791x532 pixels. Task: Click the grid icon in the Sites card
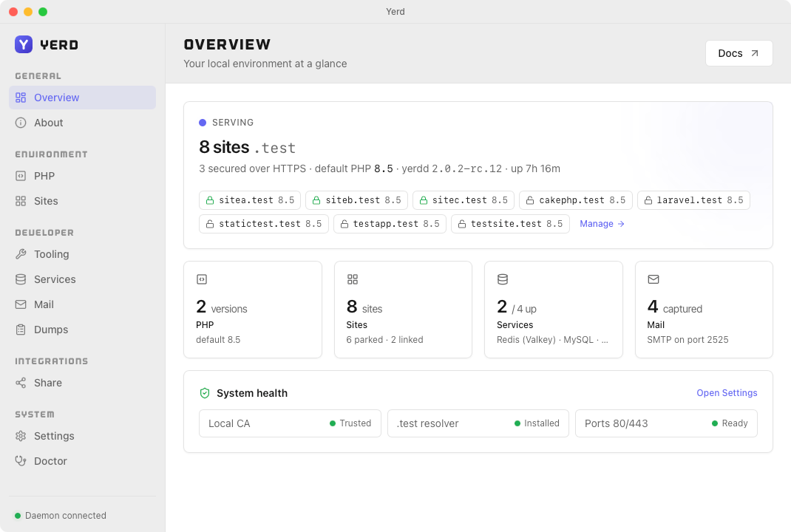tap(353, 279)
